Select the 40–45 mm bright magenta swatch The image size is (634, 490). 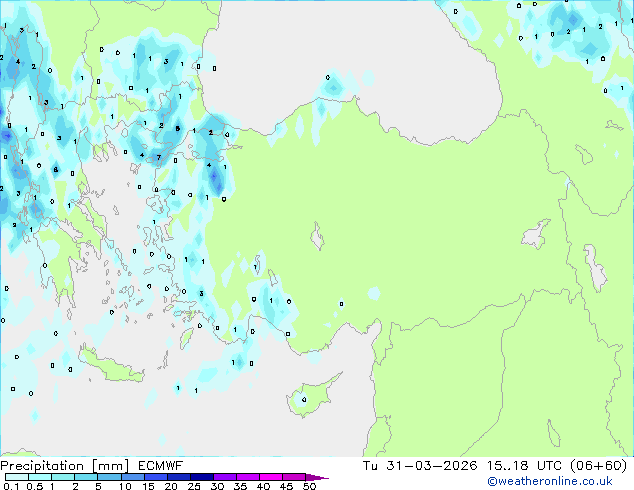271,477
